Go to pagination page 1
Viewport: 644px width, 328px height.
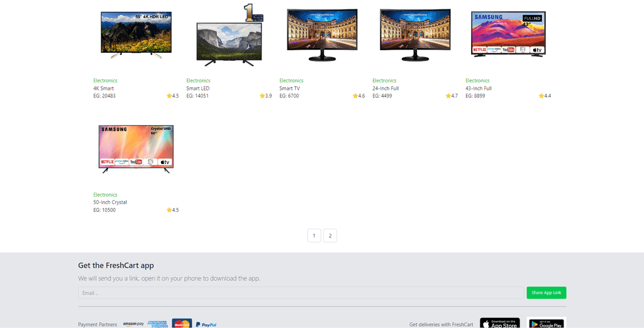coord(314,236)
